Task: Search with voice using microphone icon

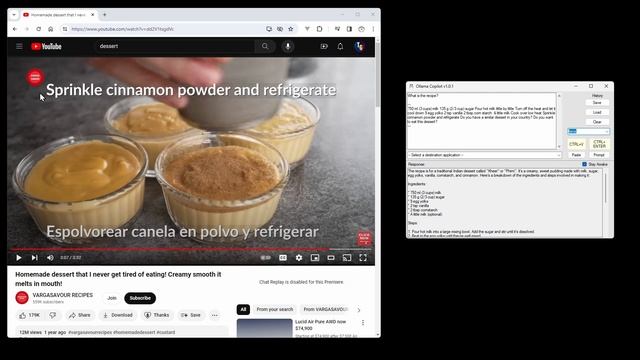Action: pos(288,46)
